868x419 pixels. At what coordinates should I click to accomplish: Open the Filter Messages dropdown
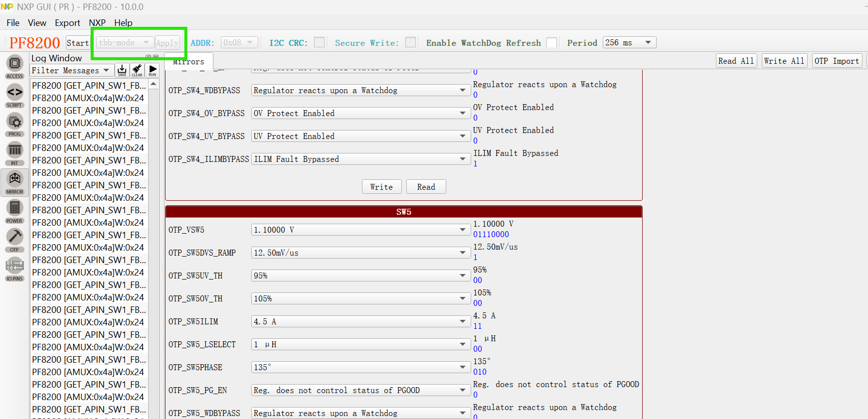coord(71,70)
